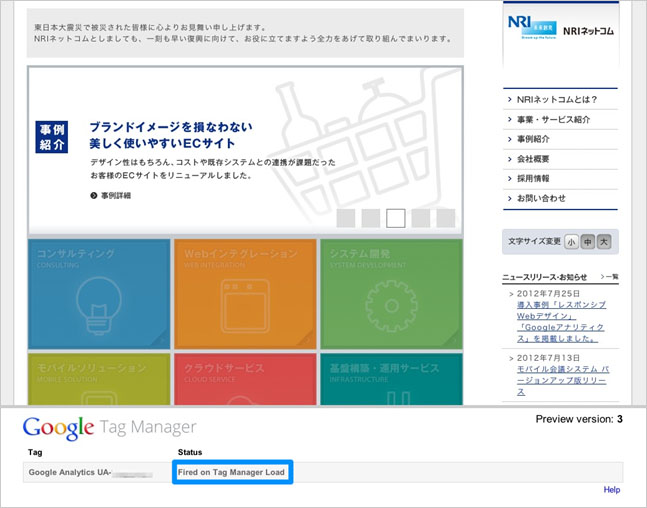This screenshot has width=647, height=508.
Task: Set font size to small (小)
Action: point(571,241)
